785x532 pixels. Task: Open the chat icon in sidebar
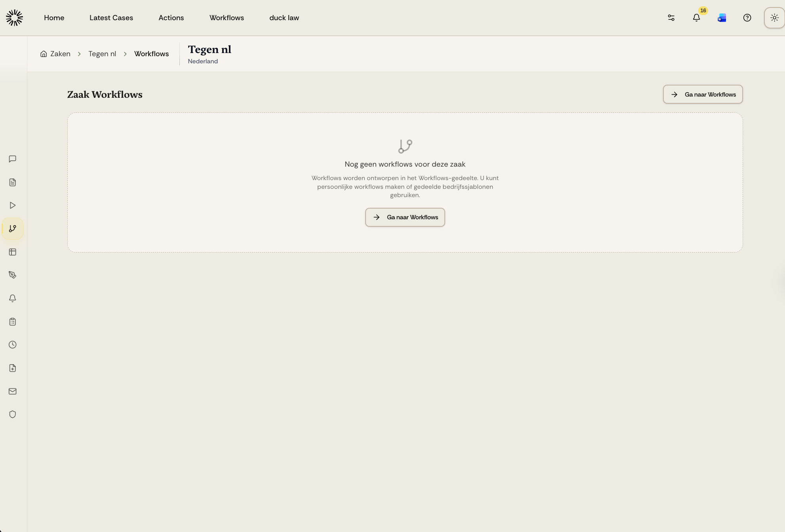point(13,159)
